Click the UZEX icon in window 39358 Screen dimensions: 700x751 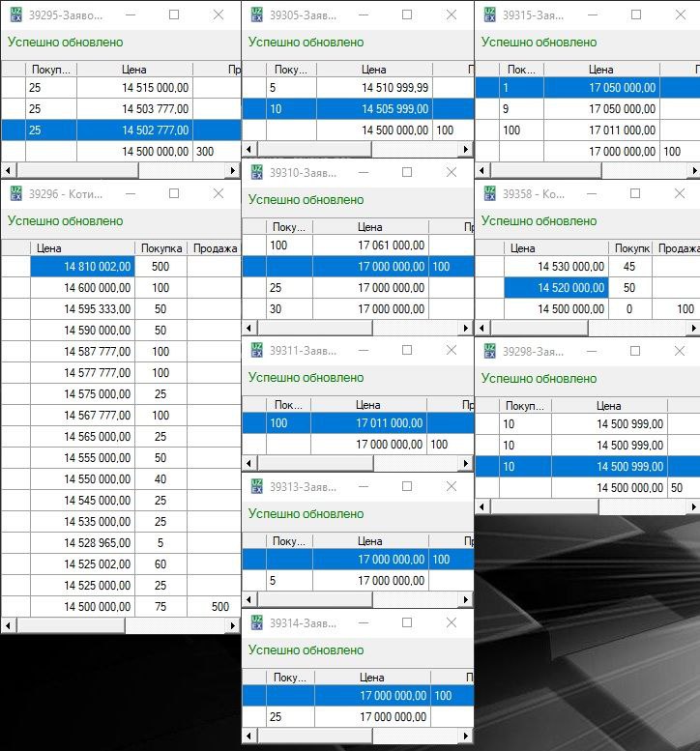490,193
